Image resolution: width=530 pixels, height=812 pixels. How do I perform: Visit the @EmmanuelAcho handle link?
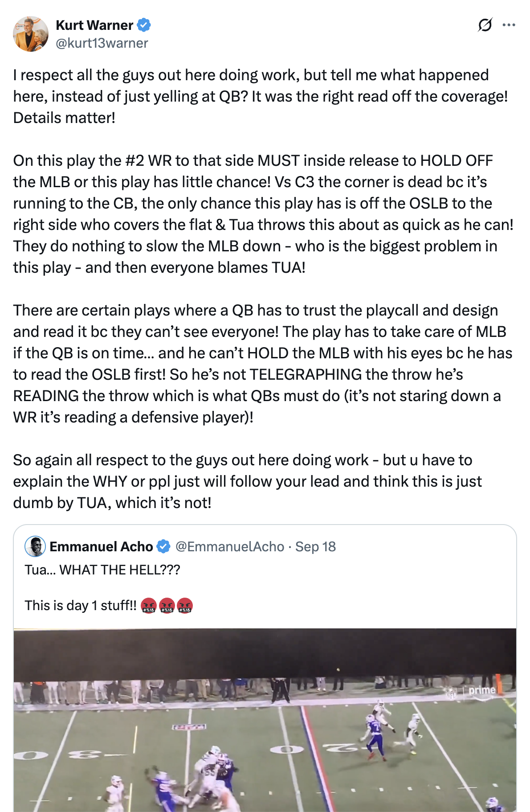230,546
